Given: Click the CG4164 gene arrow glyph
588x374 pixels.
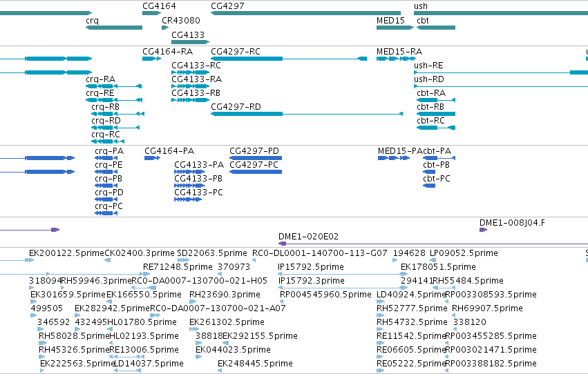Looking at the screenshot, I should 151,13.
